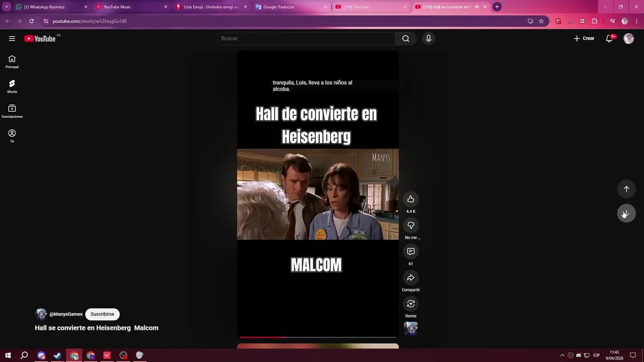
Task: Go to Principal home in sidebar
Action: tap(12, 62)
